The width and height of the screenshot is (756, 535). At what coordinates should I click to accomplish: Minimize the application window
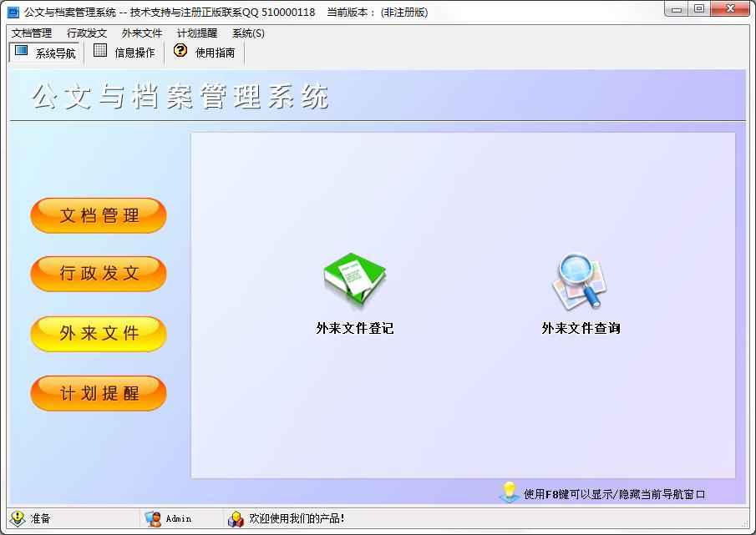[677, 9]
